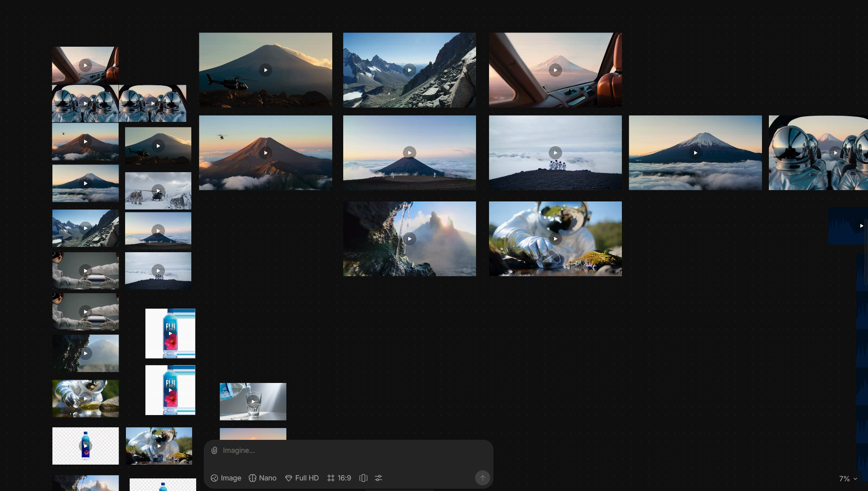Play the water pouring into glass clip
Viewport: 868px width, 491px height.
[x=253, y=402]
